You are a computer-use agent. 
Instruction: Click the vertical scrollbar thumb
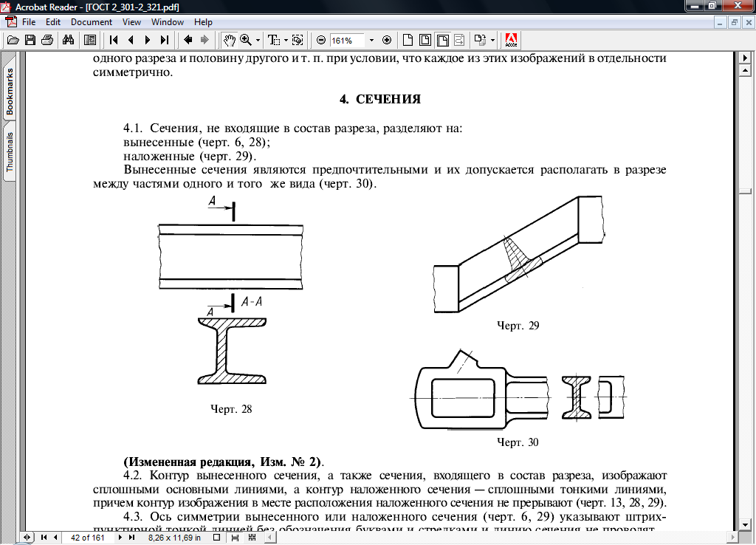pos(746,191)
